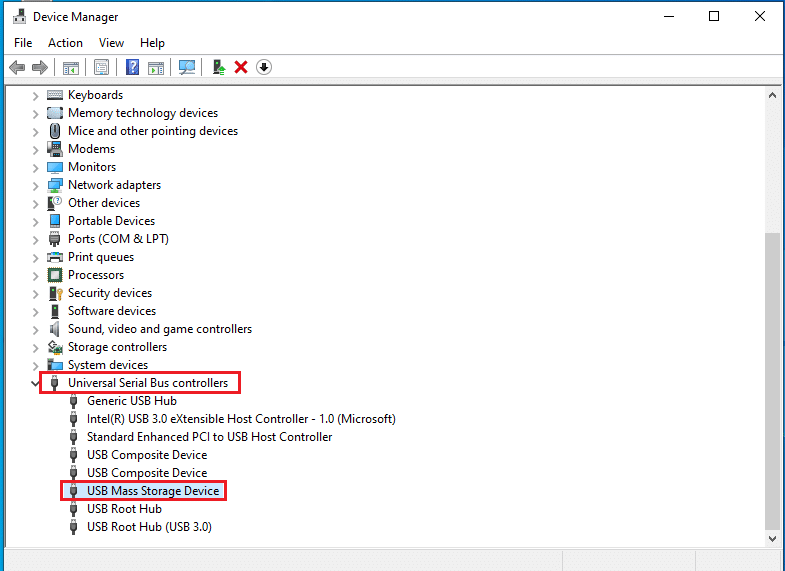Select Standard Enhanced PCI to USB Host Controller
This screenshot has width=785, height=571.
[x=209, y=437]
